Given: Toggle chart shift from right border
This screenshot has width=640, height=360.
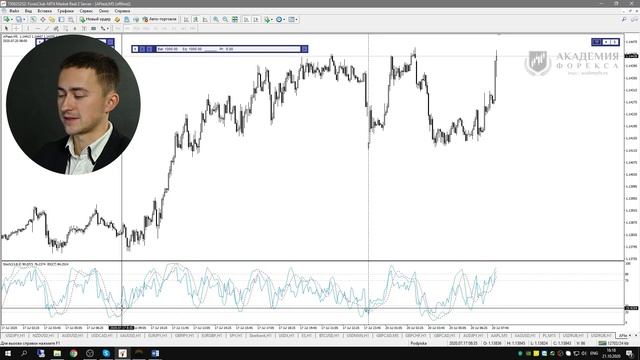Looking at the screenshot, I should 256,19.
